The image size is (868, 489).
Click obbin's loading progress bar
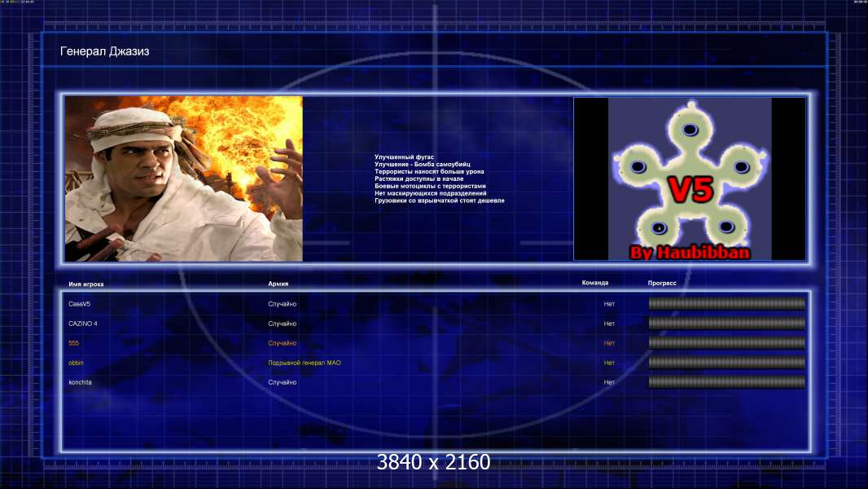pos(727,362)
